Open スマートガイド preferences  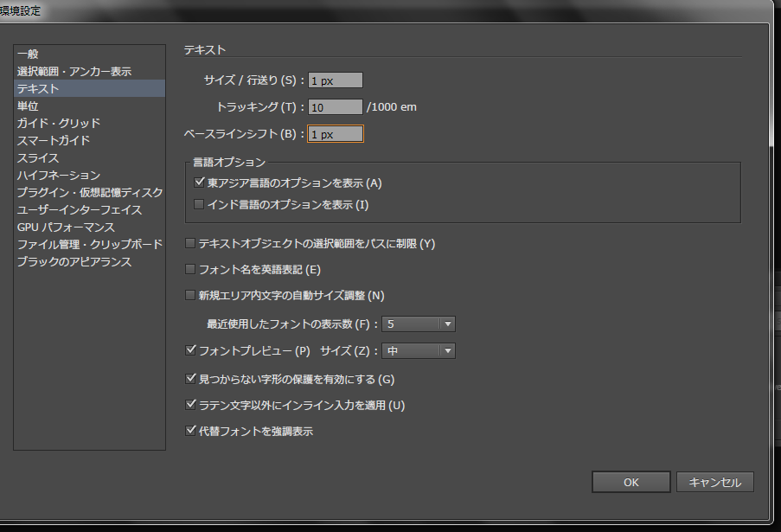90,140
